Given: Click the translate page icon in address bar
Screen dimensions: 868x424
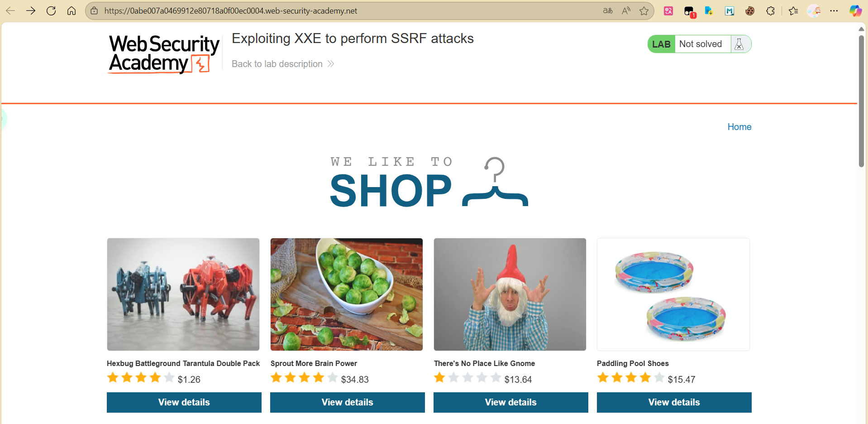Looking at the screenshot, I should (x=608, y=11).
